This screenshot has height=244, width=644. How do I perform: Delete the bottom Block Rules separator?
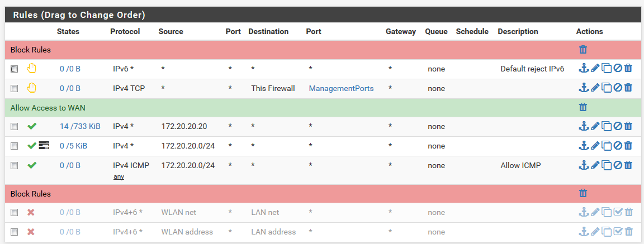(x=583, y=194)
